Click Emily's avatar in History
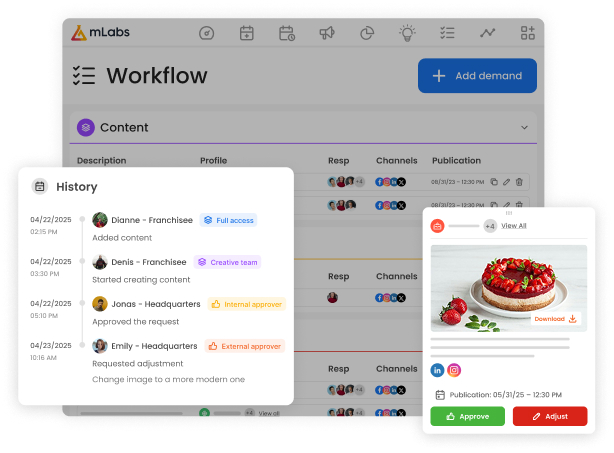Viewport: 614px width, 453px height. tap(100, 346)
